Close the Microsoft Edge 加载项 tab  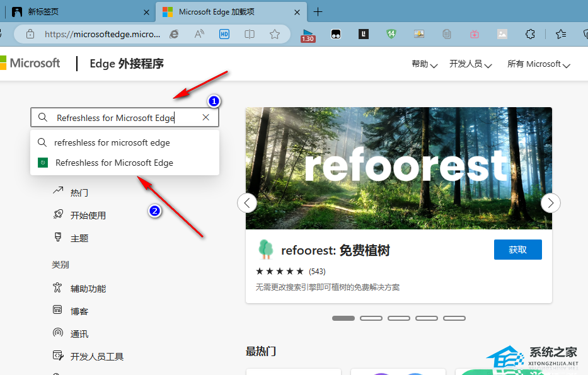click(297, 13)
